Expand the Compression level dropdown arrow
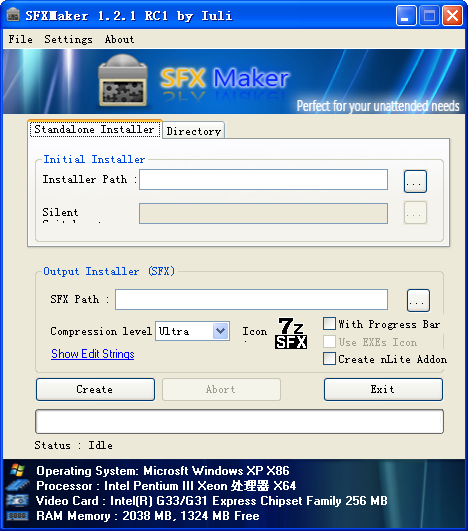 pyautogui.click(x=220, y=331)
